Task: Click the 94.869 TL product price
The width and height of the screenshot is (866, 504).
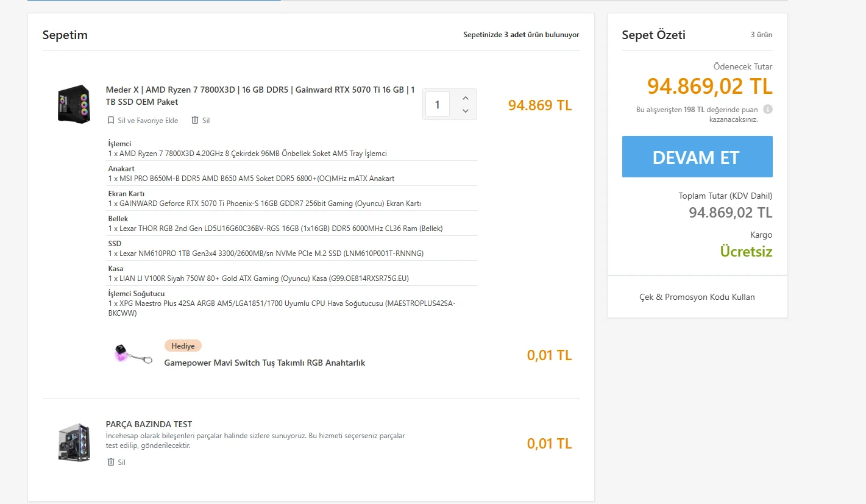Action: pyautogui.click(x=540, y=105)
